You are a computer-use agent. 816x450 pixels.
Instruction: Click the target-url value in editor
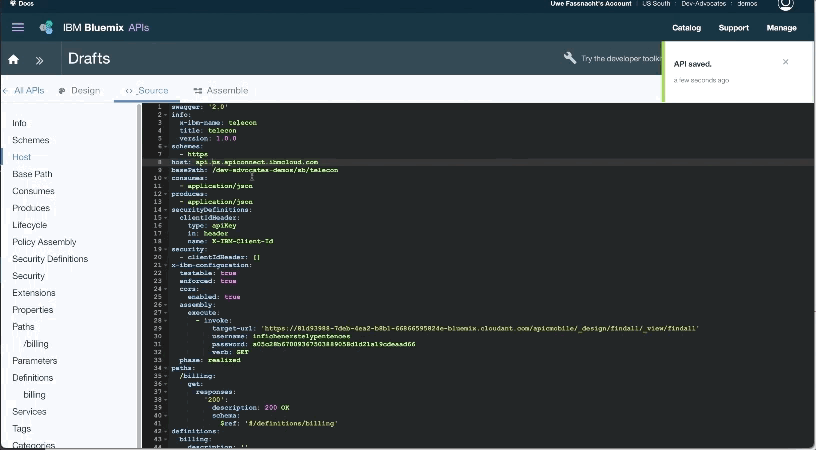click(x=480, y=329)
